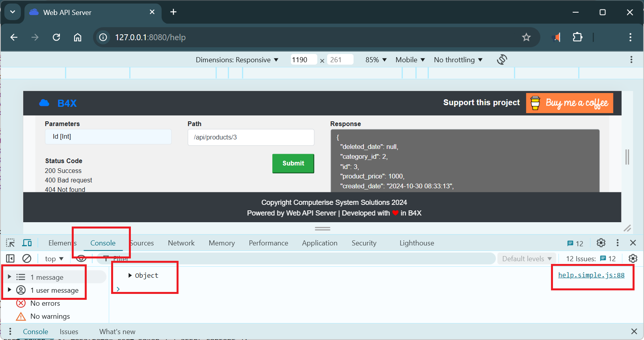This screenshot has width=644, height=340.
Task: Open the Security panel
Action: pos(364,243)
